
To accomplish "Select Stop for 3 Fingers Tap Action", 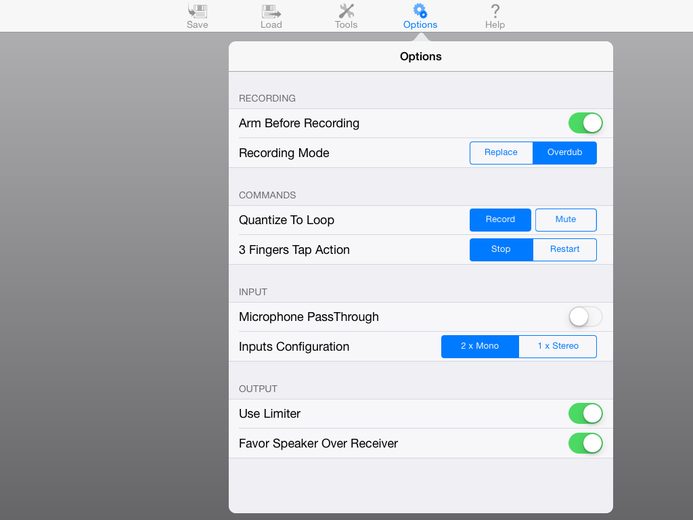I will coord(501,250).
